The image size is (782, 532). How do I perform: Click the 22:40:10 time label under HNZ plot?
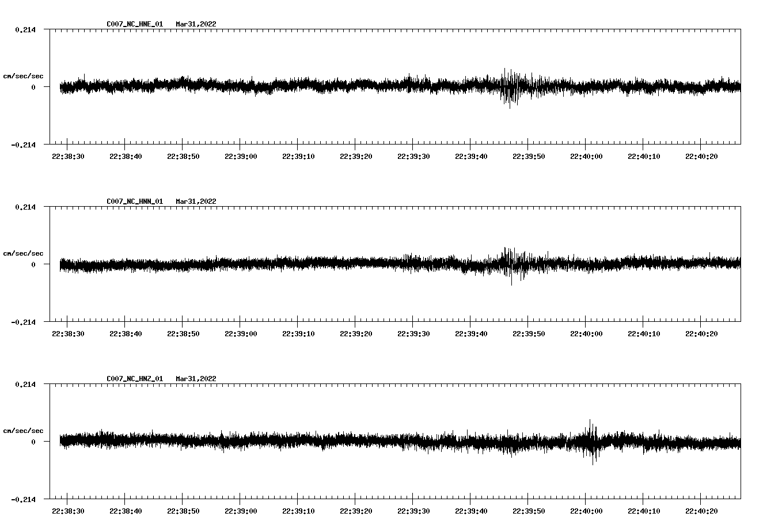tap(644, 511)
